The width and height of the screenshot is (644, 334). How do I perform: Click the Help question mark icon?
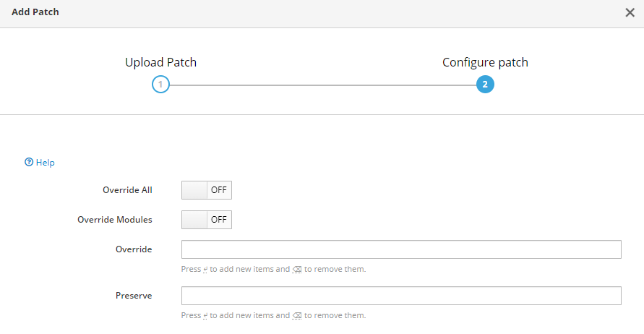pos(29,162)
